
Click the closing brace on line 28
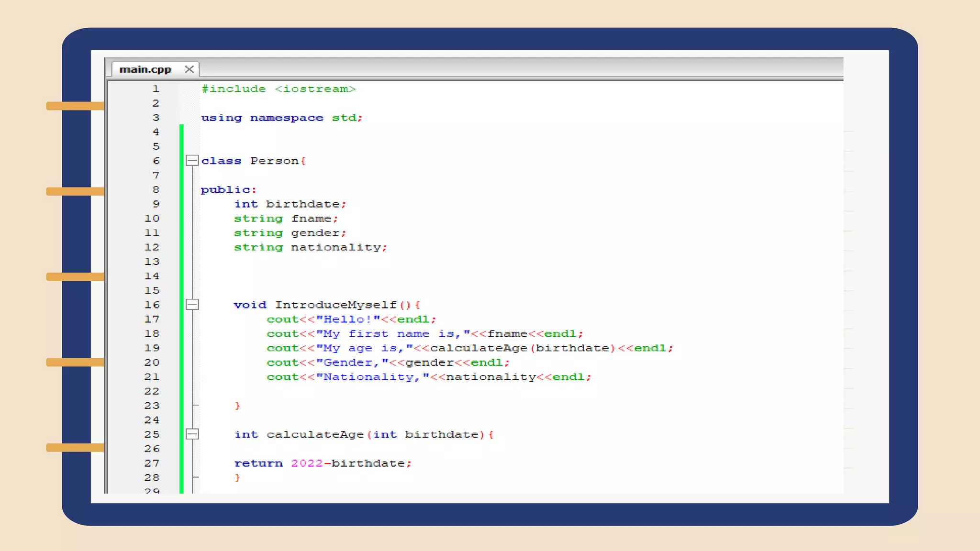(x=237, y=478)
